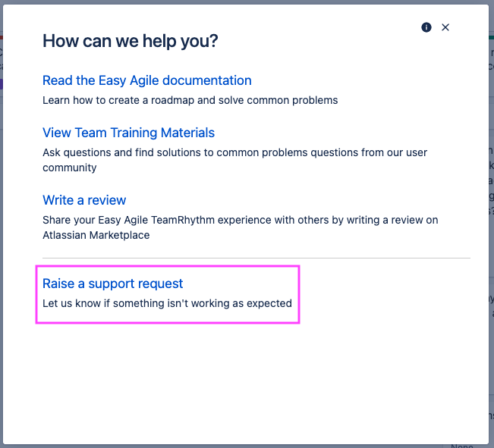Image resolution: width=494 pixels, height=448 pixels.
Task: Click the dimmed backdrop right of the dialog
Action: click(x=491, y=227)
